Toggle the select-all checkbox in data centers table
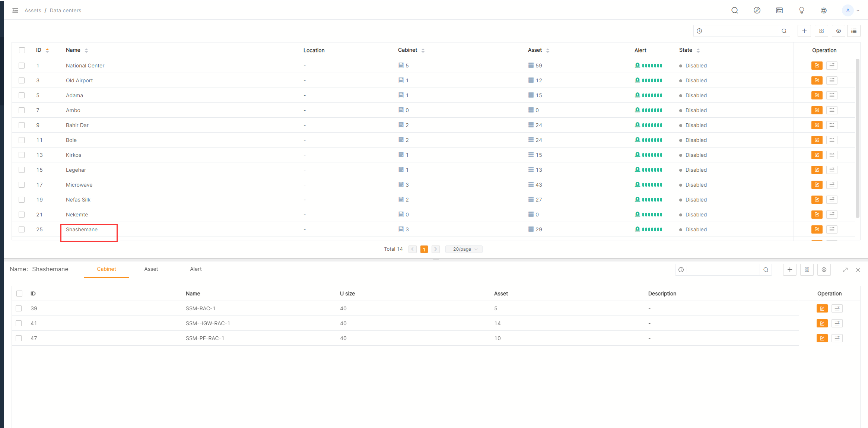Screen dimensions: 868x428 click(22, 50)
